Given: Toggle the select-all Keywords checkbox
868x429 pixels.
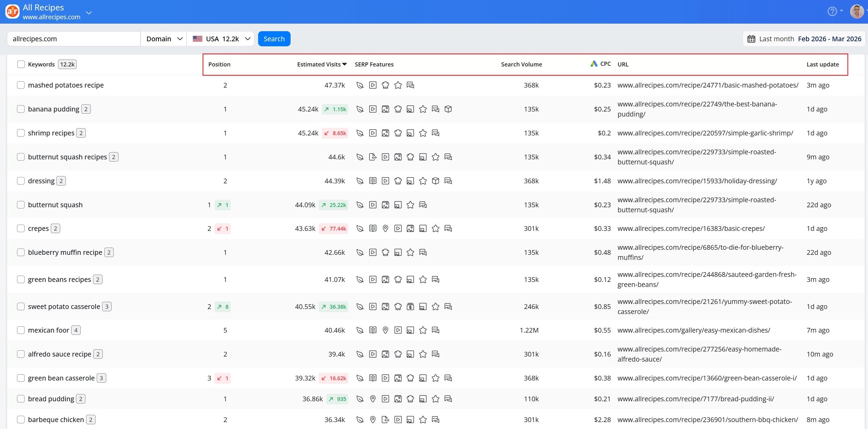Looking at the screenshot, I should pos(21,64).
